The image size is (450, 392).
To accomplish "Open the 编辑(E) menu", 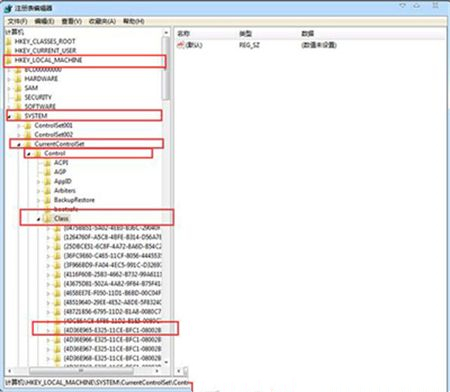I will click(44, 21).
